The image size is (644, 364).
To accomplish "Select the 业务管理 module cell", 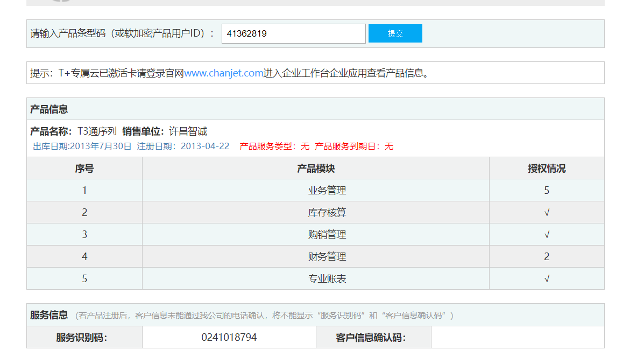I will (316, 190).
